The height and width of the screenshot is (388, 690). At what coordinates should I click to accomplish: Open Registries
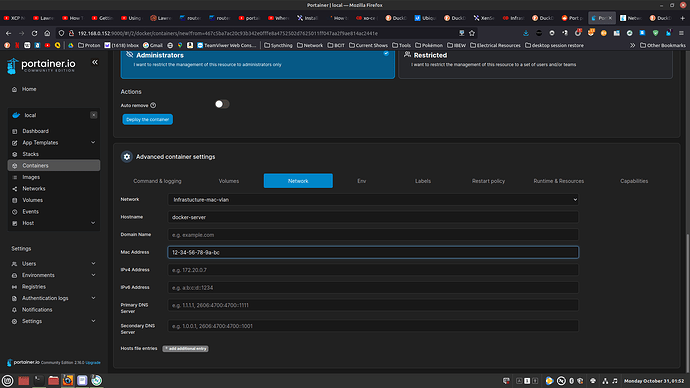33,286
